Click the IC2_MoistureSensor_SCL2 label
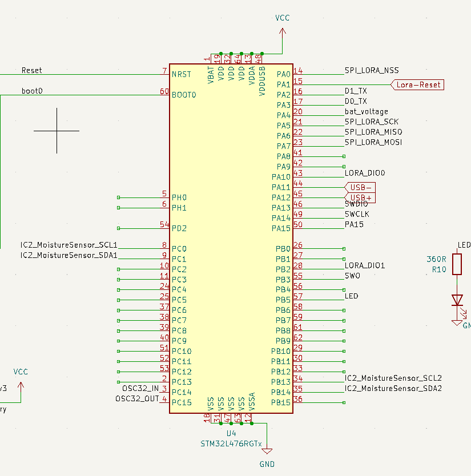The image size is (471, 476). (x=393, y=378)
